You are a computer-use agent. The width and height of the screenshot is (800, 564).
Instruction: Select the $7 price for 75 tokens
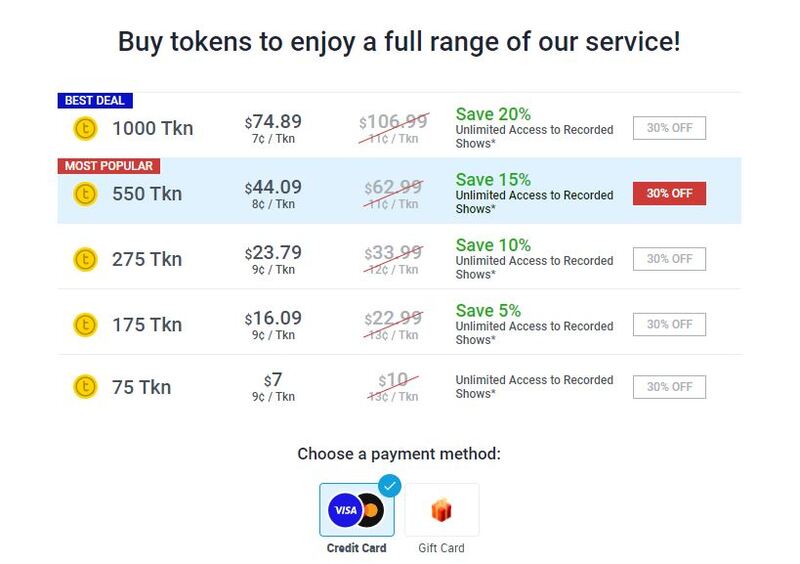coord(273,380)
